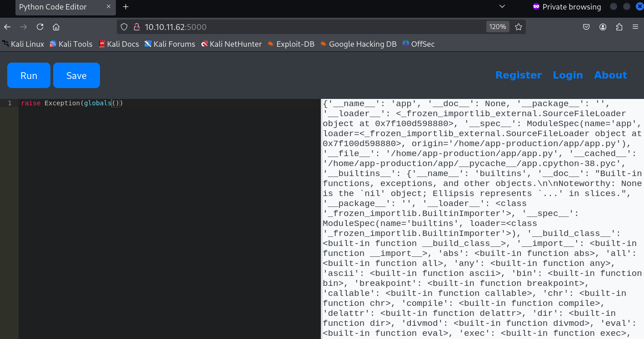Expand the list all tabs dropdown
The width and height of the screenshot is (644, 339).
[502, 6]
